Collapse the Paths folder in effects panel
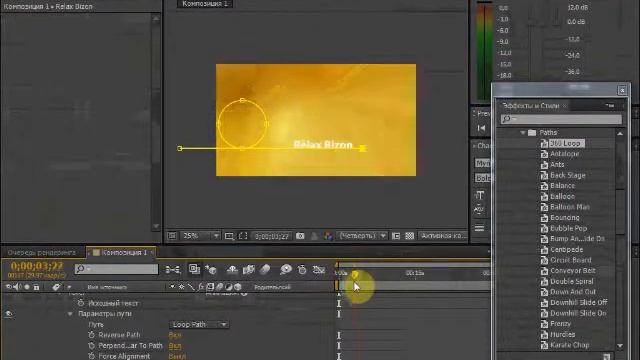This screenshot has height=360, width=640. tap(523, 133)
